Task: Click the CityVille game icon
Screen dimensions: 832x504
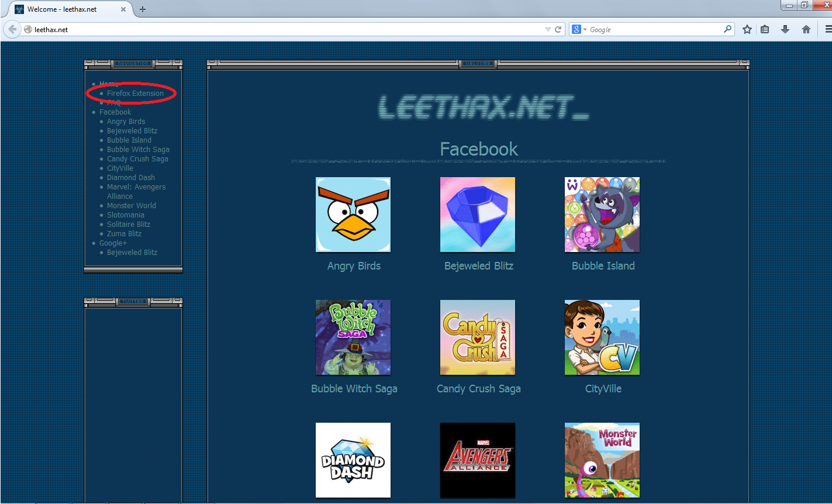Action: pos(602,337)
